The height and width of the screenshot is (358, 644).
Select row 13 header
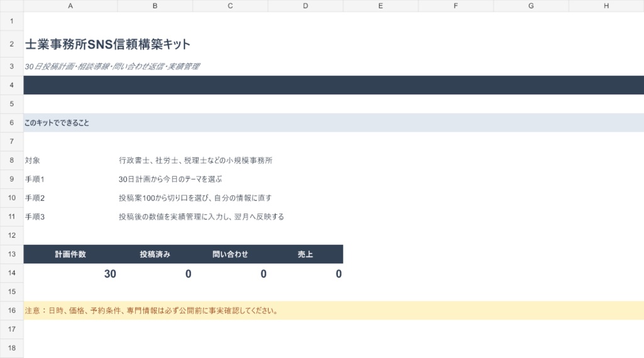(x=11, y=254)
